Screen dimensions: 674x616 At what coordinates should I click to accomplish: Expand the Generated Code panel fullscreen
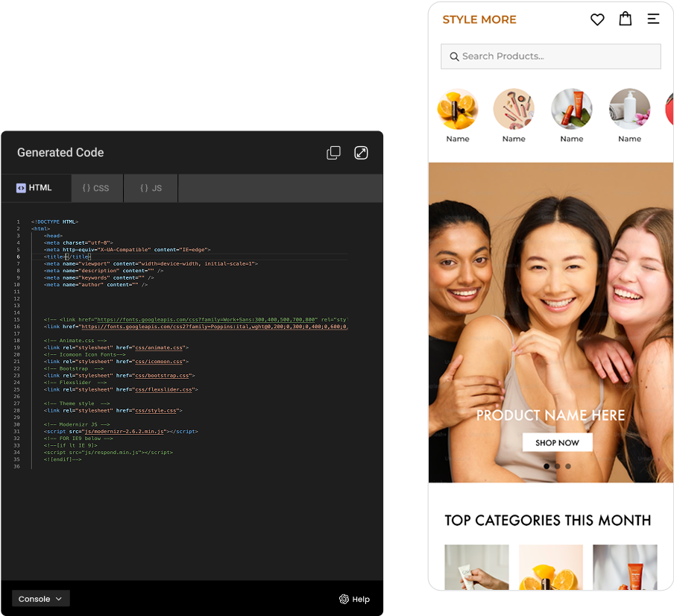click(x=361, y=153)
